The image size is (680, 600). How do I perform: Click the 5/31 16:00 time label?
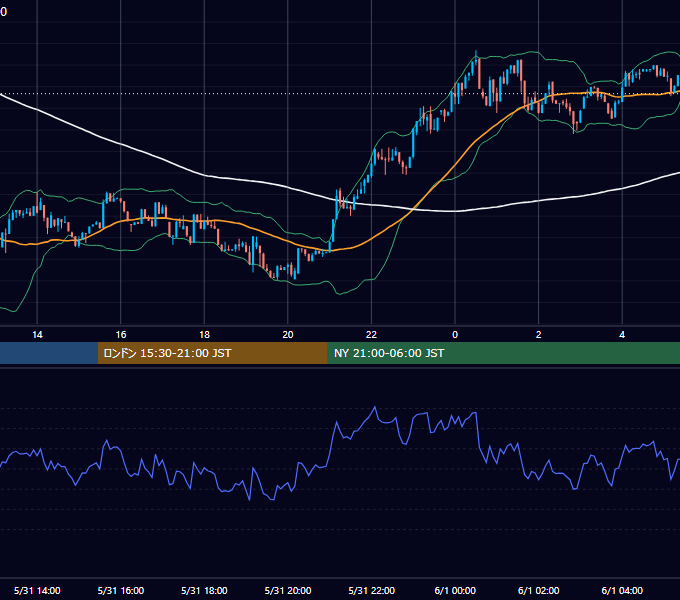point(121,590)
